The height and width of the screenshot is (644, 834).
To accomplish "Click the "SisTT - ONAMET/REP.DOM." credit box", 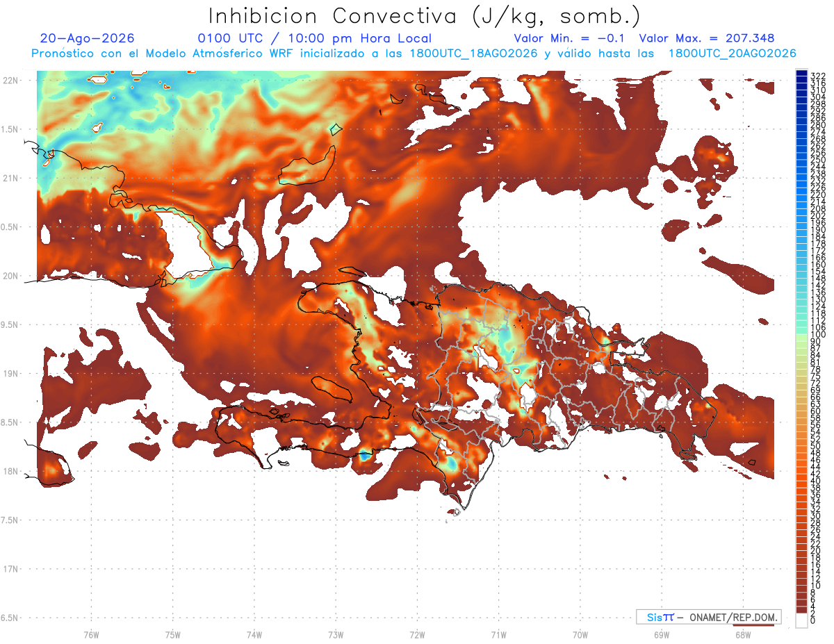I will 709,617.
